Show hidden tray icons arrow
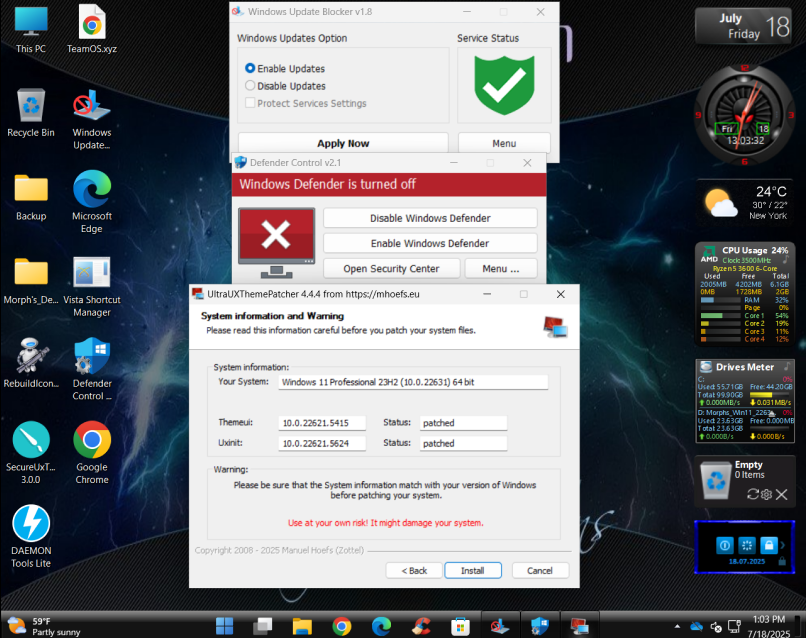Screen dimensions: 806x638 (677, 626)
